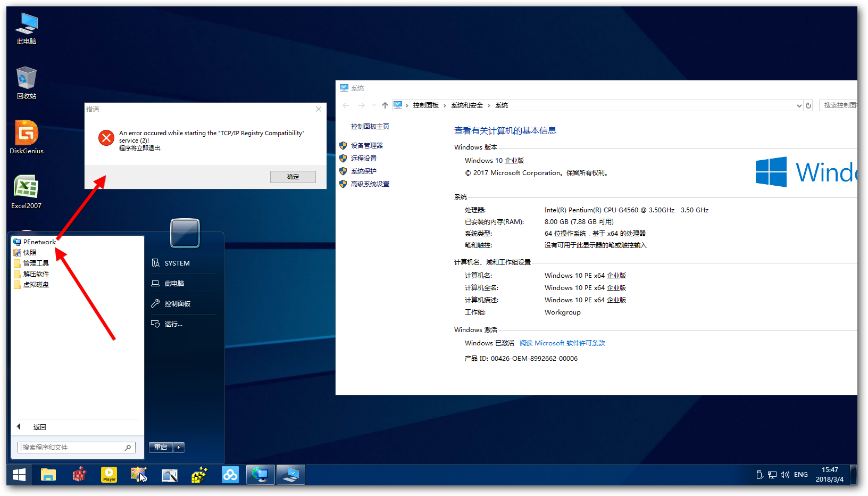Click the USB safely-remove tray icon

[759, 475]
